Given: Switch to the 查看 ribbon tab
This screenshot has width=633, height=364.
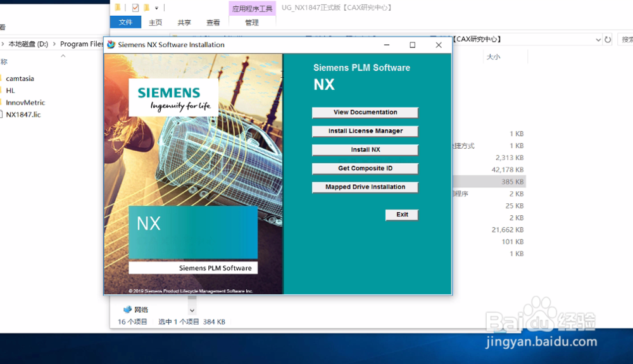Looking at the screenshot, I should pyautogui.click(x=213, y=23).
